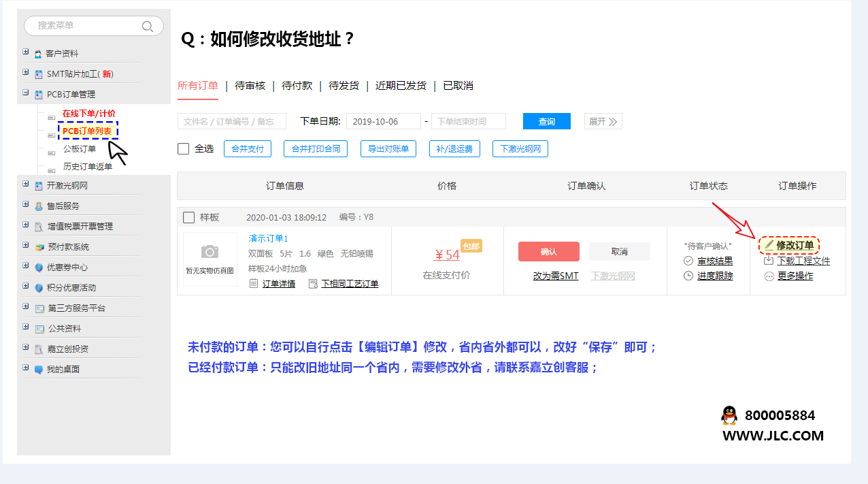Image resolution: width=868 pixels, height=484 pixels.
Task: Click the download icon next to 下载工程文件
Action: click(x=769, y=261)
